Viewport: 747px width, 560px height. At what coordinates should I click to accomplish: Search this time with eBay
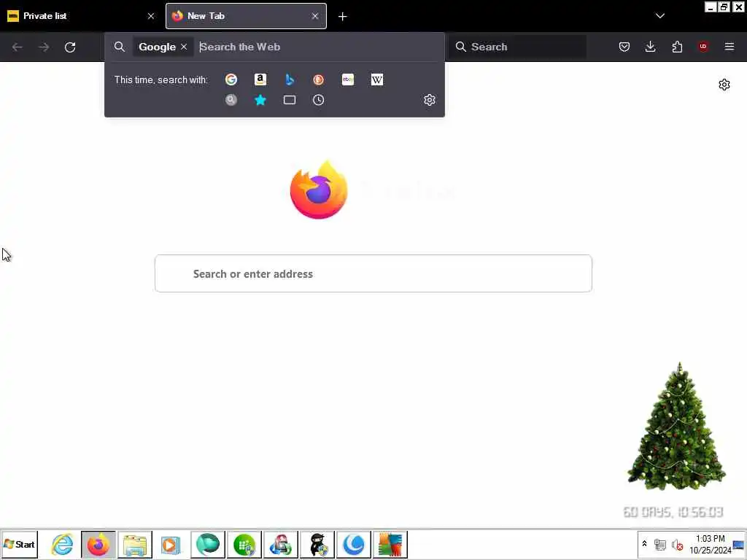(x=348, y=79)
